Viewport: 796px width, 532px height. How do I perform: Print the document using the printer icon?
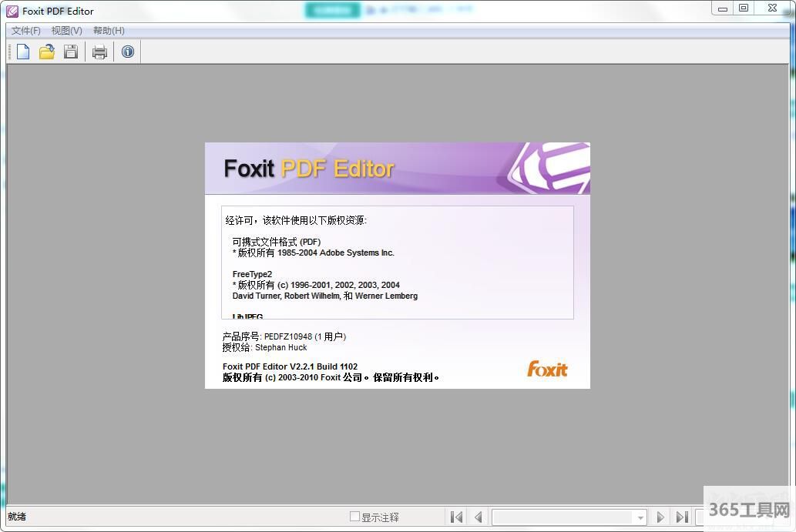coord(99,52)
